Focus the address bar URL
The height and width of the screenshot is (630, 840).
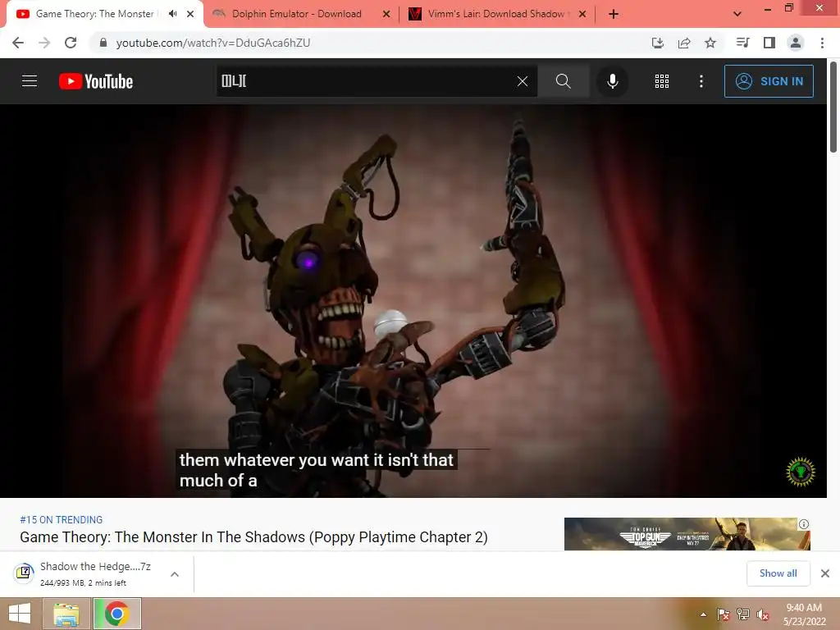tap(213, 43)
